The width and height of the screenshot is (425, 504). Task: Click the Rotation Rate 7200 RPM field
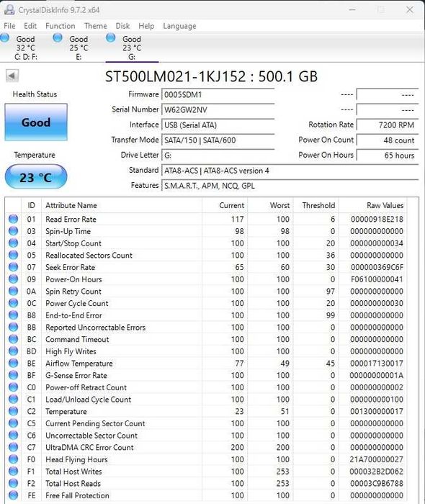pos(388,125)
